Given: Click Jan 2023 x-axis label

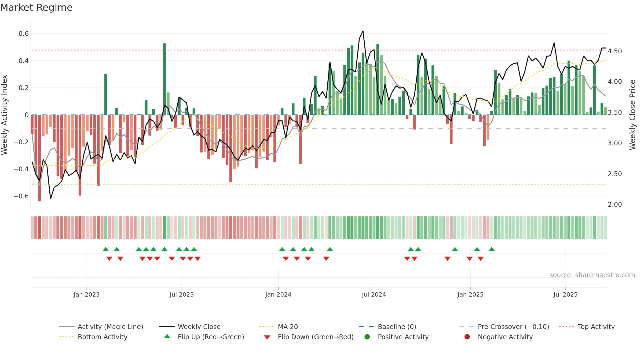Looking at the screenshot, I should pyautogui.click(x=87, y=294).
